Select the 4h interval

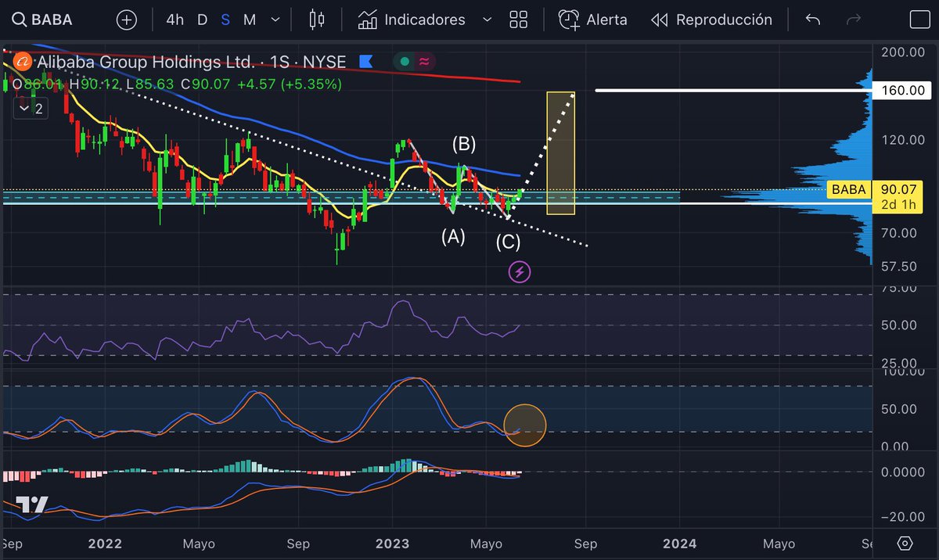tap(174, 20)
